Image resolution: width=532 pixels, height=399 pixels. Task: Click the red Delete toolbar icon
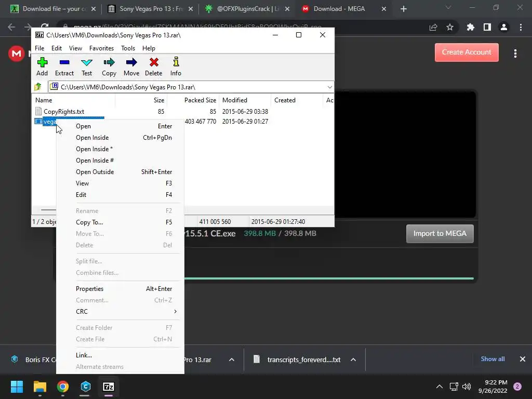(154, 67)
